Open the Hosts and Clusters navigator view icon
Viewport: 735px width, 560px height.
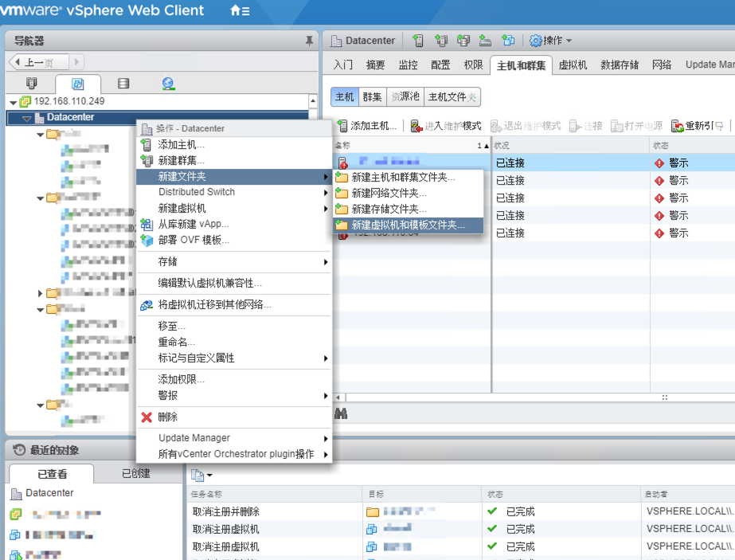click(32, 83)
